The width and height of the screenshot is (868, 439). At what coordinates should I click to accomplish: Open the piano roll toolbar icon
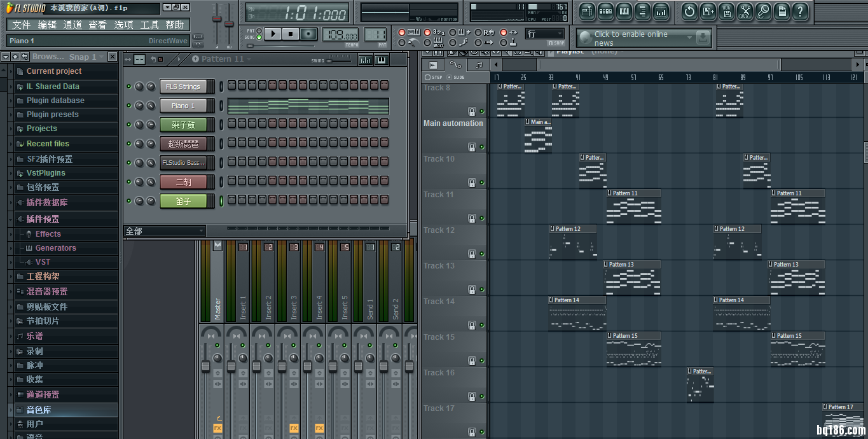tap(624, 11)
